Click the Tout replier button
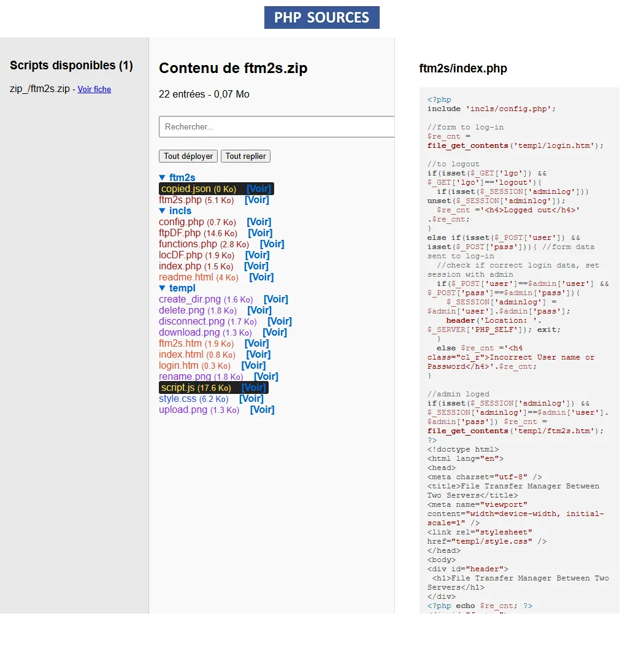 pyautogui.click(x=245, y=156)
